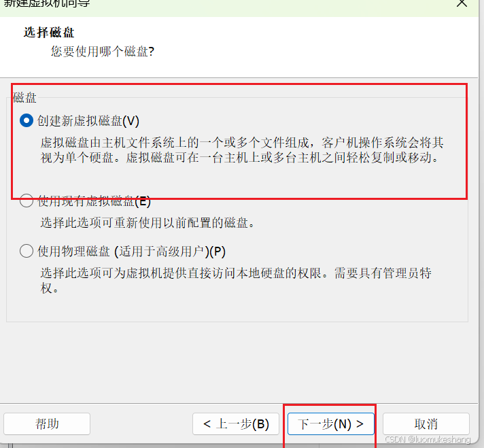Click the text 选择此选项可重新使用以前配置的磁盘
Screen dimensions: 484x448
click(x=148, y=222)
